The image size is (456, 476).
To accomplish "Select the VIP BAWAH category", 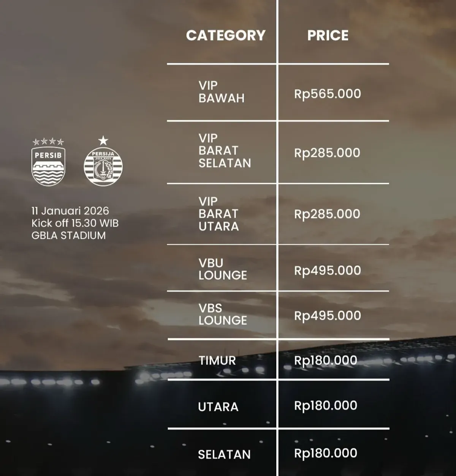I will 221,92.
